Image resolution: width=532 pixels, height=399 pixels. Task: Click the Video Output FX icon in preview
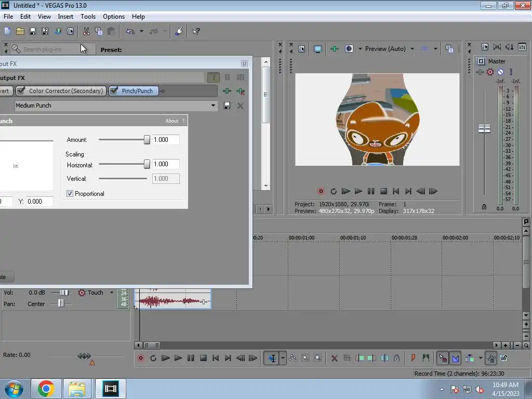click(335, 49)
